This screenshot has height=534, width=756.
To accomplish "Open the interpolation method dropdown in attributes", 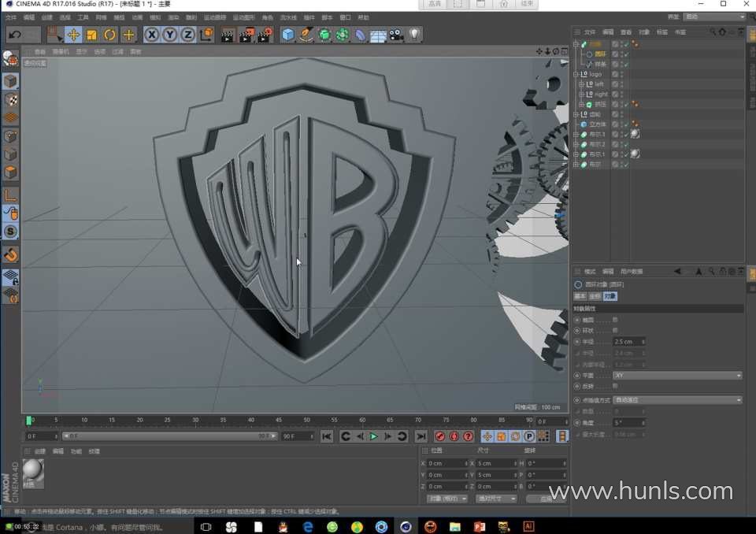I will tap(677, 400).
